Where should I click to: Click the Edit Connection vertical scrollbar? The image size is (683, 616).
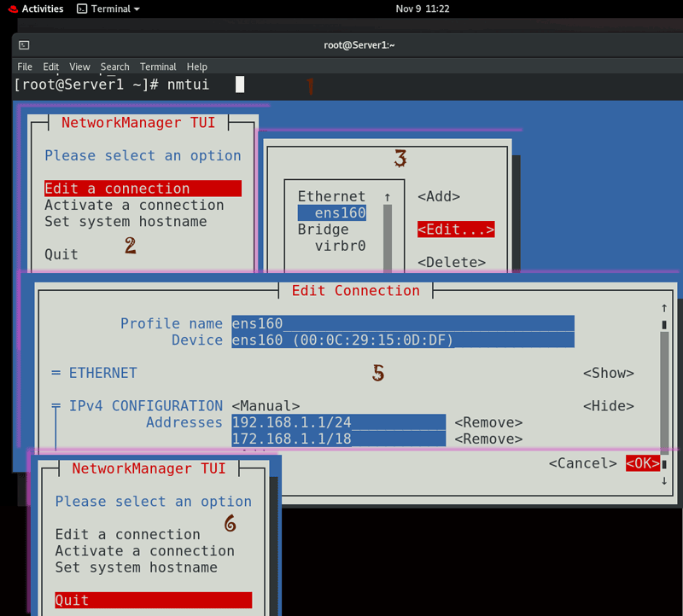[664, 392]
